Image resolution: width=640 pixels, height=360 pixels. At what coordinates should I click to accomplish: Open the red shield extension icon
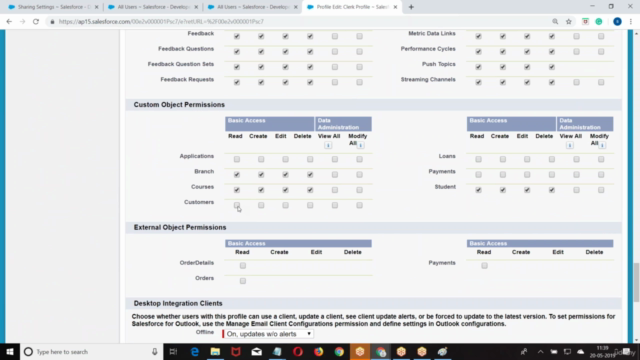pos(585,22)
